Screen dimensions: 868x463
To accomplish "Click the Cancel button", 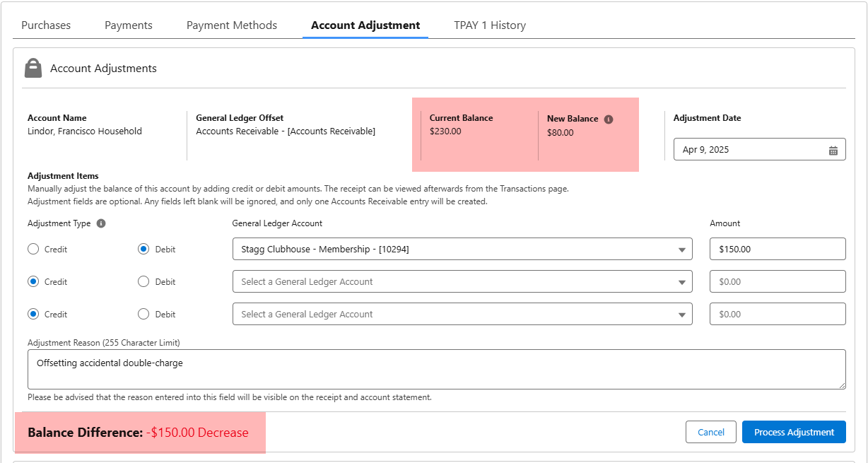I will (711, 432).
